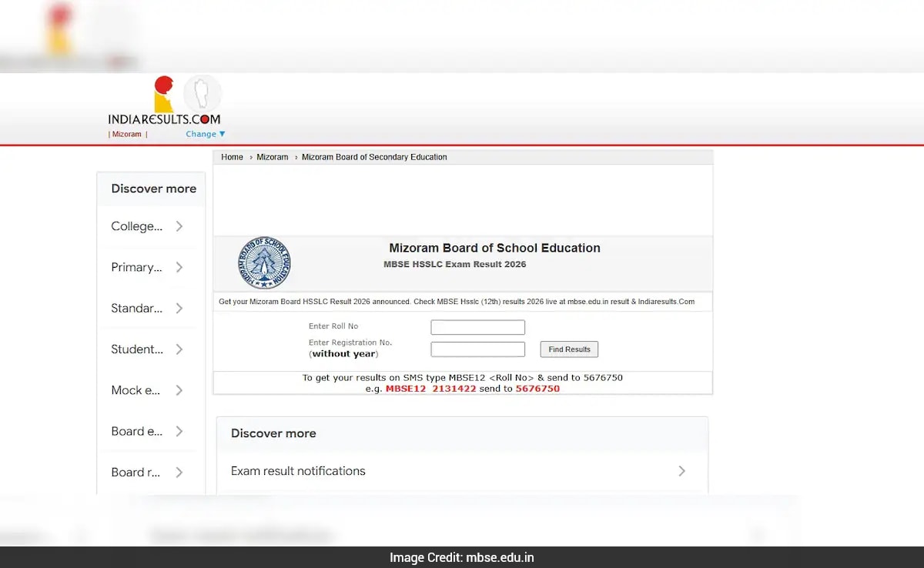This screenshot has width=924, height=568.
Task: Click the blue down arrow next to Change
Action: pos(222,133)
